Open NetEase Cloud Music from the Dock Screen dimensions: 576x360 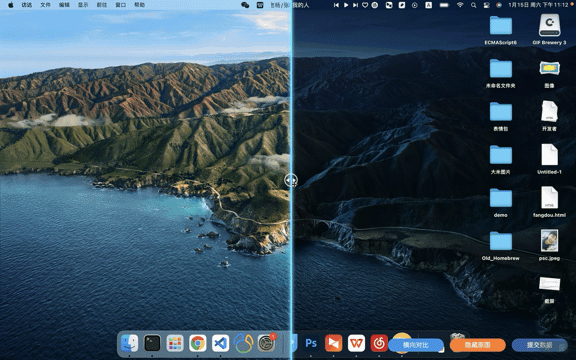point(379,343)
